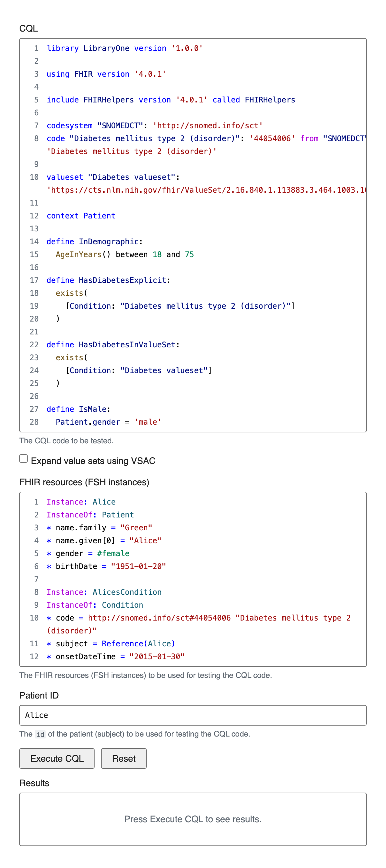Click the onsetDateTime line in FSH editor
The height and width of the screenshot is (868, 386).
(x=115, y=657)
